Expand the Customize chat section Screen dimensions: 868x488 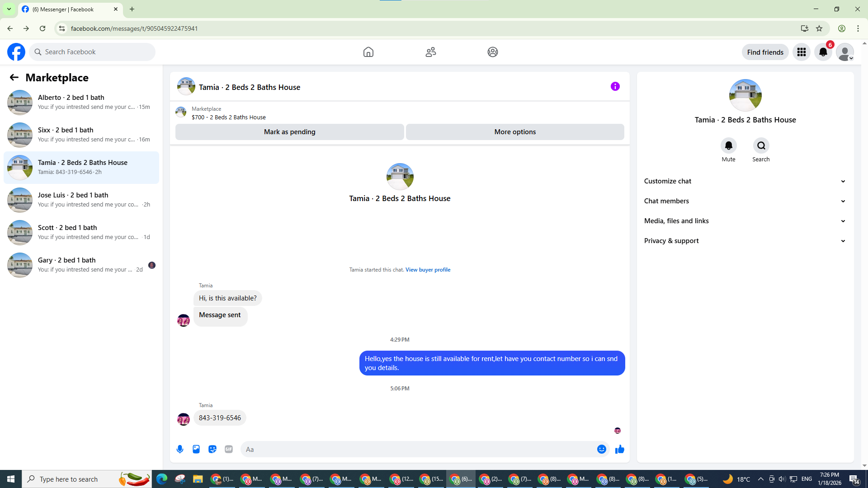click(x=745, y=181)
